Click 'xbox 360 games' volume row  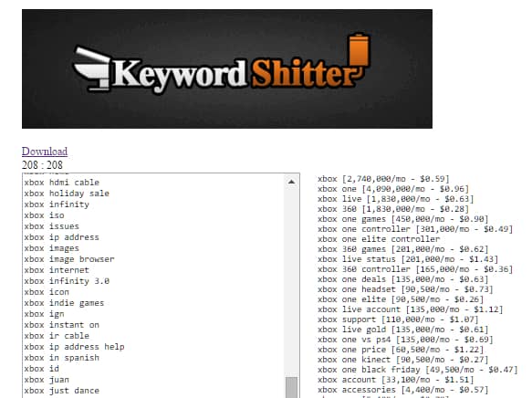(403, 249)
